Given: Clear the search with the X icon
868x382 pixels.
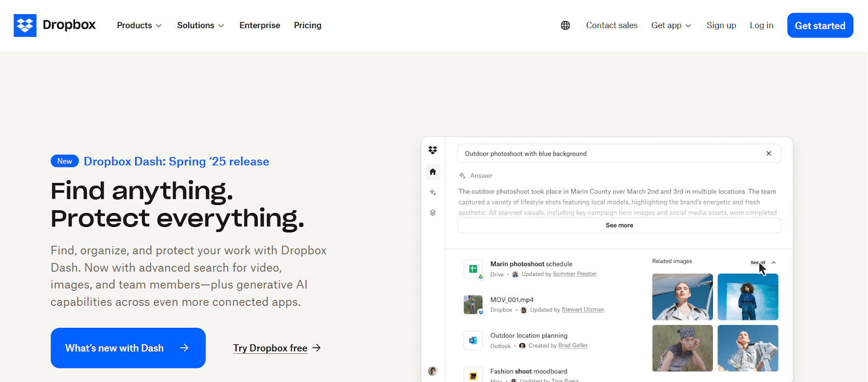Looking at the screenshot, I should (769, 153).
